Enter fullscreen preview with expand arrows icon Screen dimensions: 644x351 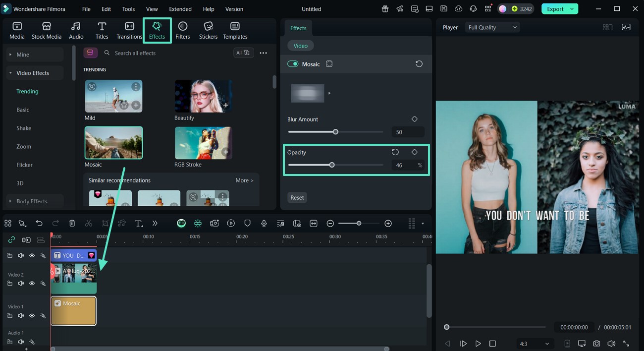point(626,344)
